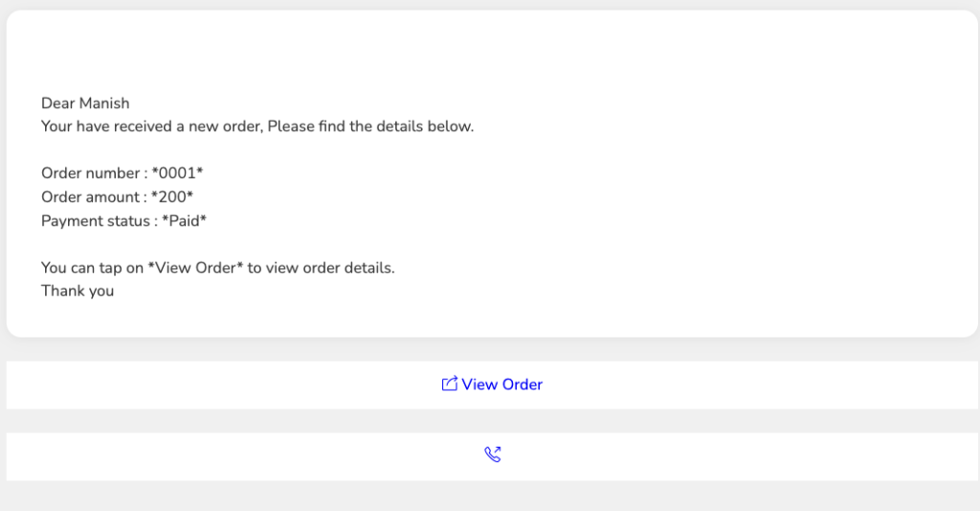This screenshot has width=980, height=511.
Task: Click the Dear Manish greeting line
Action: click(x=85, y=103)
